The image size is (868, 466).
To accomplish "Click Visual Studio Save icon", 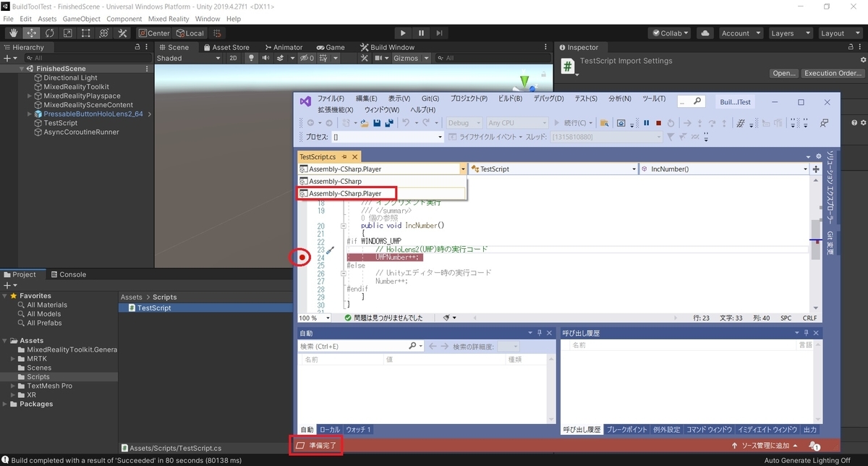I will (x=376, y=123).
